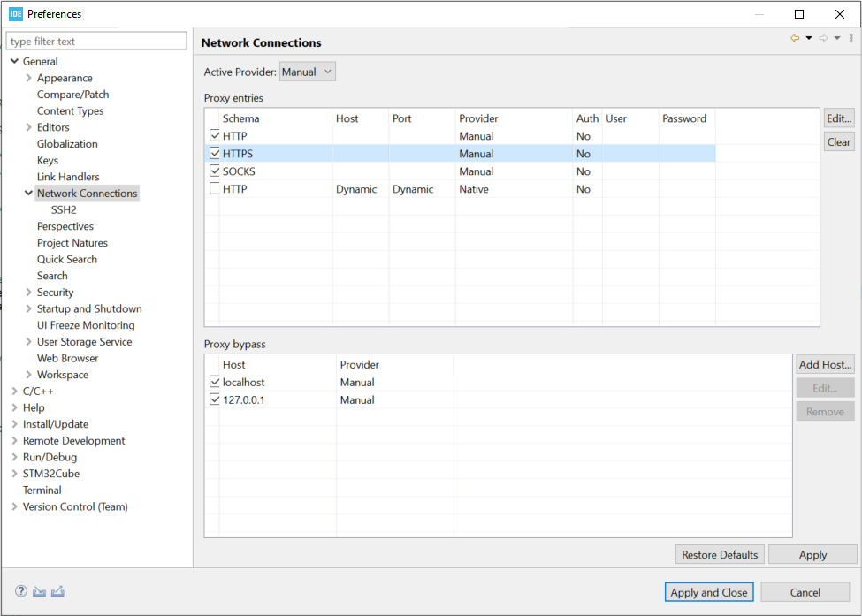Uncheck the HTTPS proxy entry checkbox
This screenshot has width=862, height=616.
pyautogui.click(x=215, y=153)
